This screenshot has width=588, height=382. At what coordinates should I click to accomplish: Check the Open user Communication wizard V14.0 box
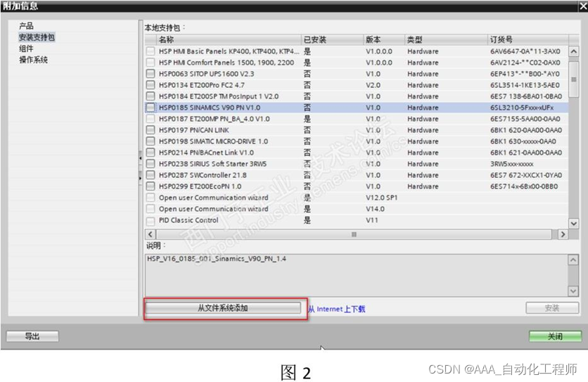coord(151,209)
